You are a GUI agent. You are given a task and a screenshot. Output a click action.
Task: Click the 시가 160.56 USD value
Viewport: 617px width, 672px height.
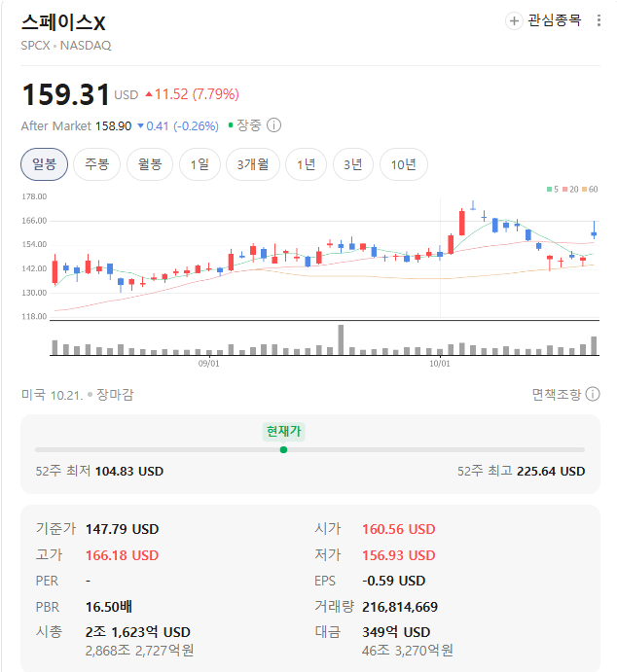[399, 529]
